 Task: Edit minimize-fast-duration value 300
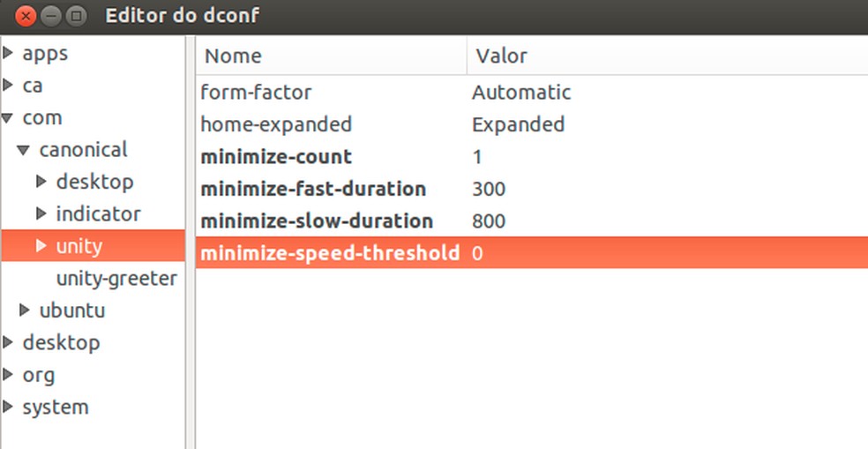click(489, 189)
